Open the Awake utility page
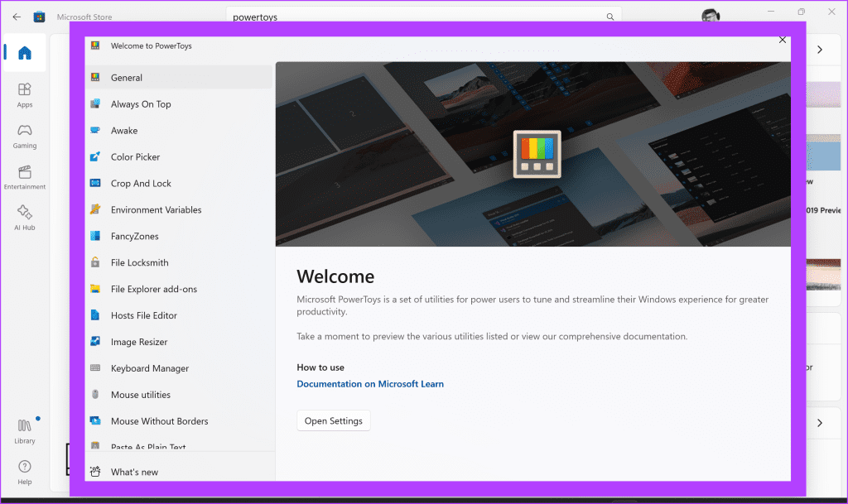 pos(179,130)
